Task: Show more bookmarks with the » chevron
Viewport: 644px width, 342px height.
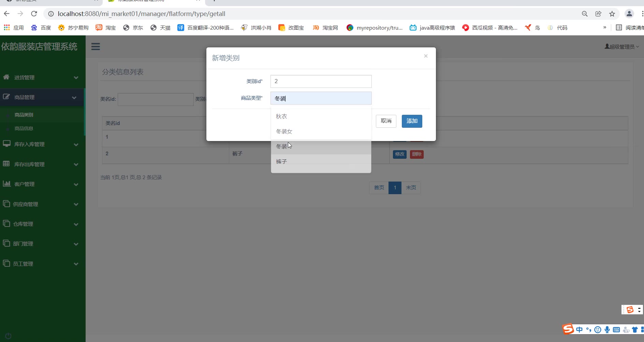Action: pyautogui.click(x=605, y=27)
